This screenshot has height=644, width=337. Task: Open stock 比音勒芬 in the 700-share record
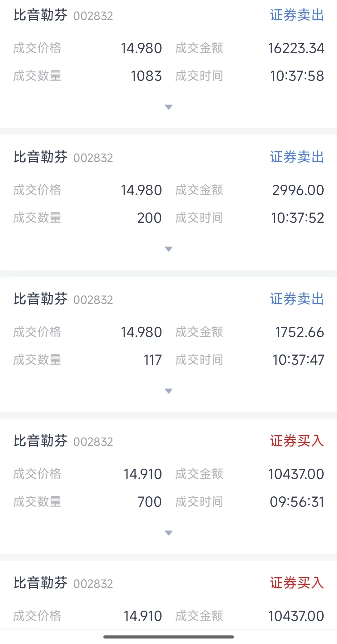pos(41,441)
